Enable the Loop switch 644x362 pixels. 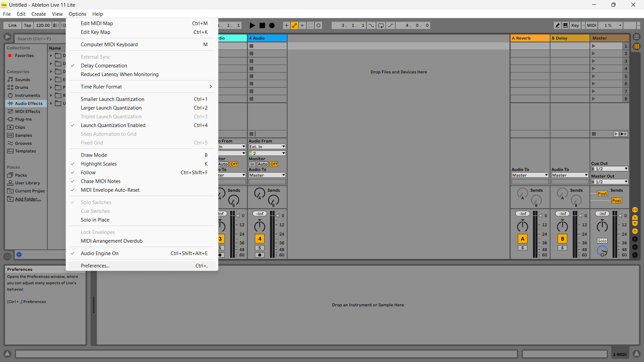(381, 25)
